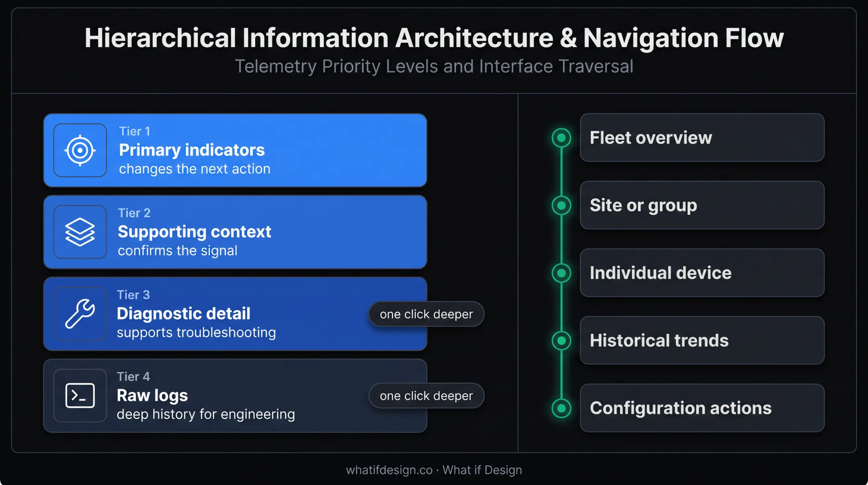Click subtitle 'Telemetry Priority Levels and Interface Traversal'
Screen dimensions: 868x485
click(434, 67)
